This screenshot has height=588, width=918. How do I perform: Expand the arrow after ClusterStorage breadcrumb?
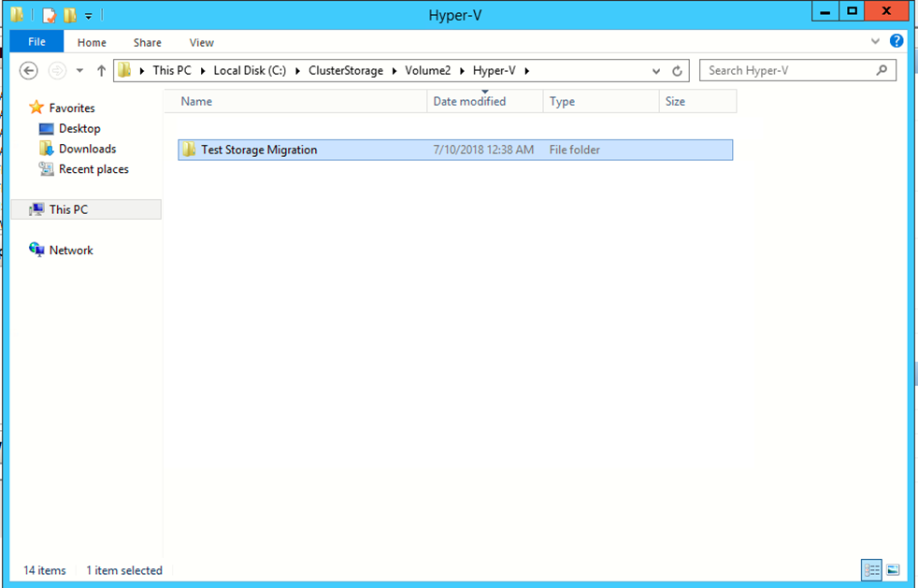[x=394, y=71]
